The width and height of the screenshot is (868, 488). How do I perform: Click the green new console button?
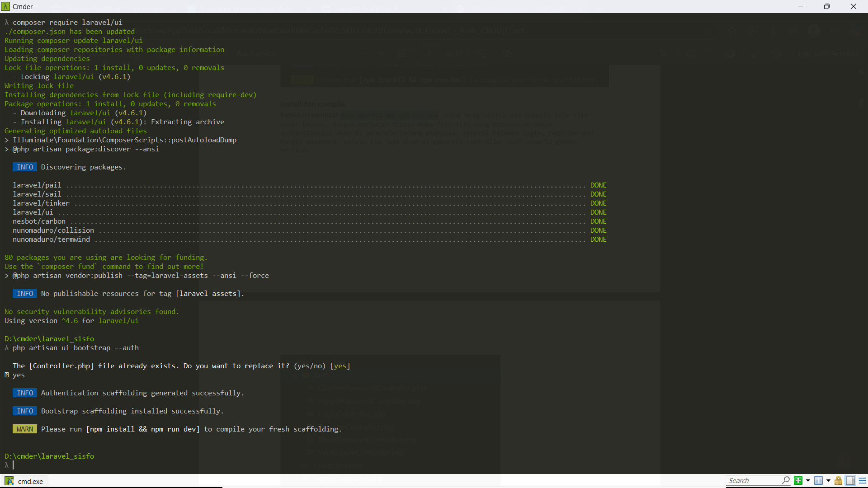point(798,481)
